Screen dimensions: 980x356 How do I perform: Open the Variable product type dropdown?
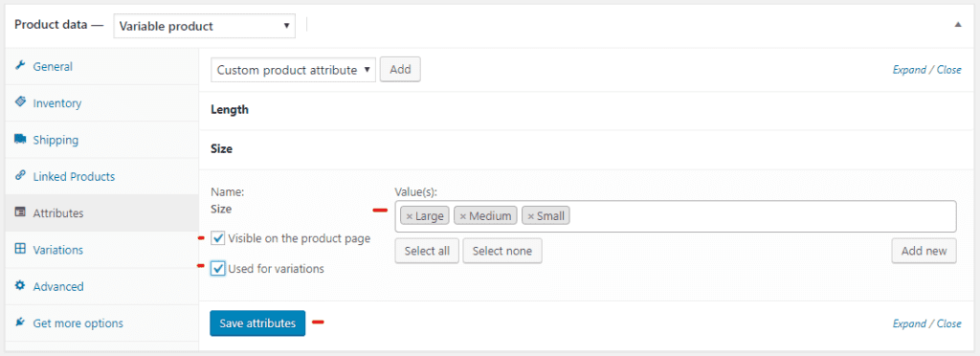(205, 26)
